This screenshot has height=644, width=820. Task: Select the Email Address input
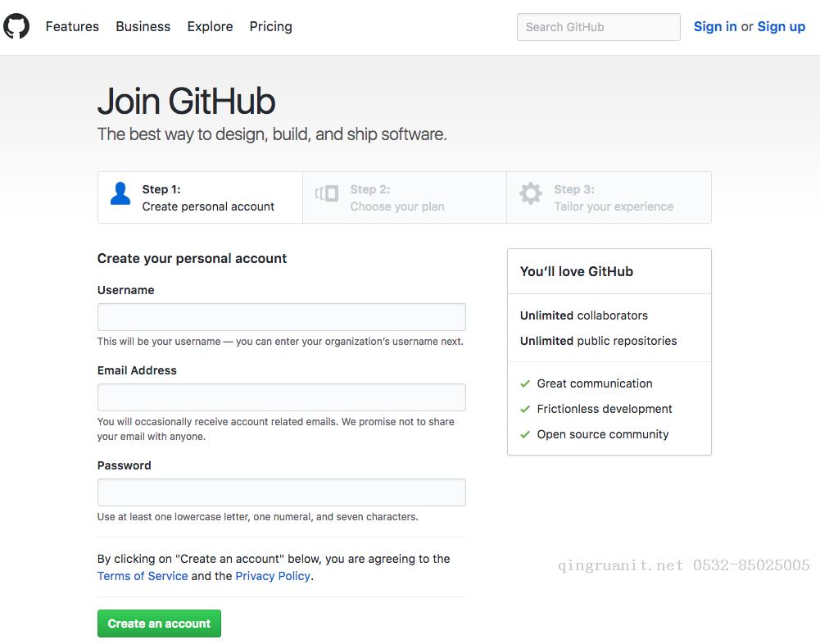(x=281, y=397)
